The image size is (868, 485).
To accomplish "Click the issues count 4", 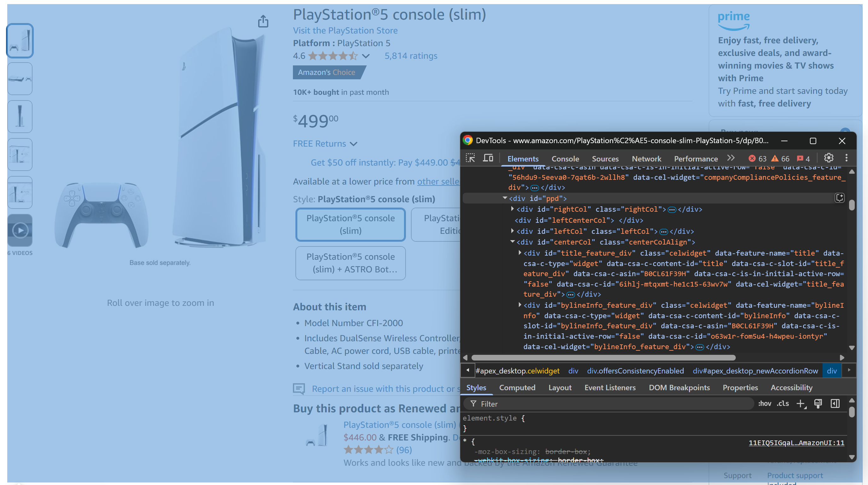I will (803, 159).
